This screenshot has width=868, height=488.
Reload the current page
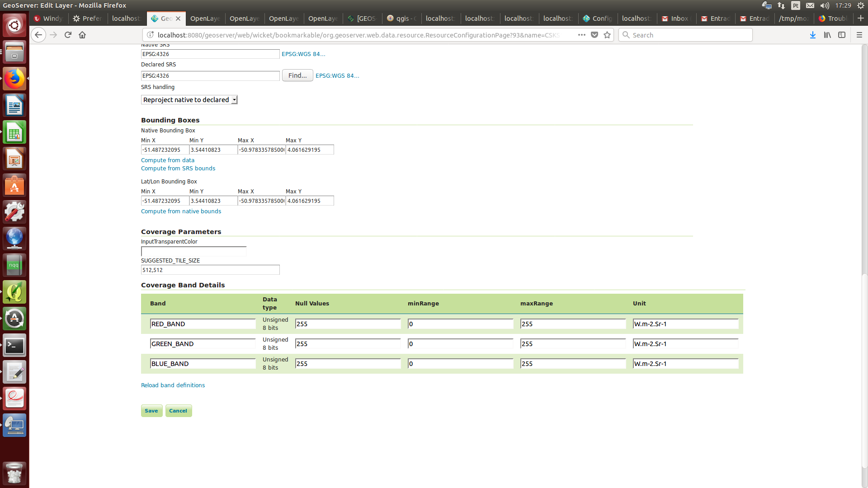68,35
